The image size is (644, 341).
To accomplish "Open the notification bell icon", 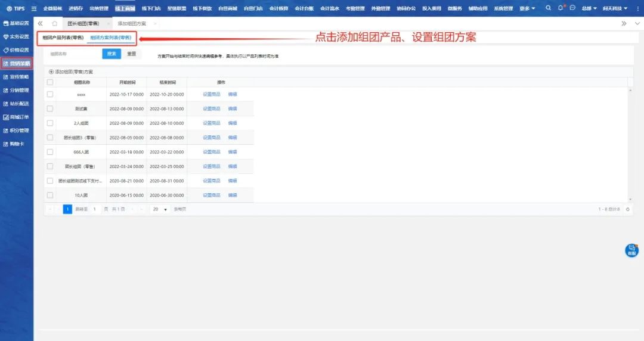I will 562,8.
